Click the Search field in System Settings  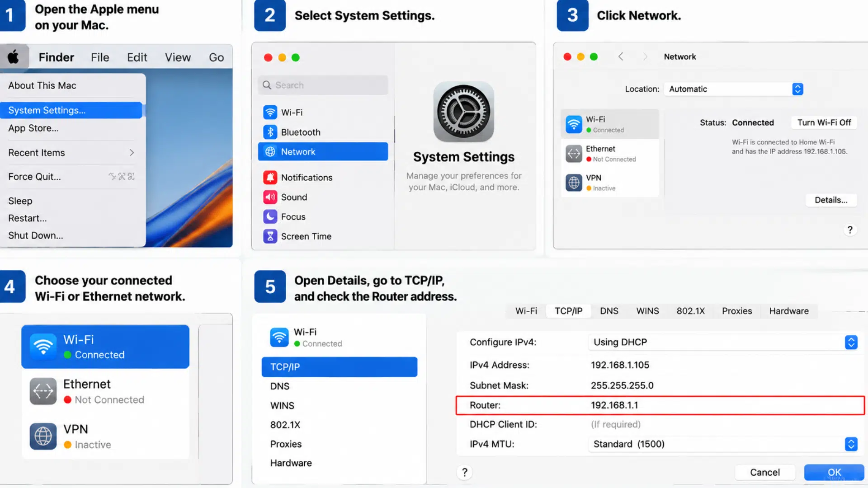click(323, 85)
